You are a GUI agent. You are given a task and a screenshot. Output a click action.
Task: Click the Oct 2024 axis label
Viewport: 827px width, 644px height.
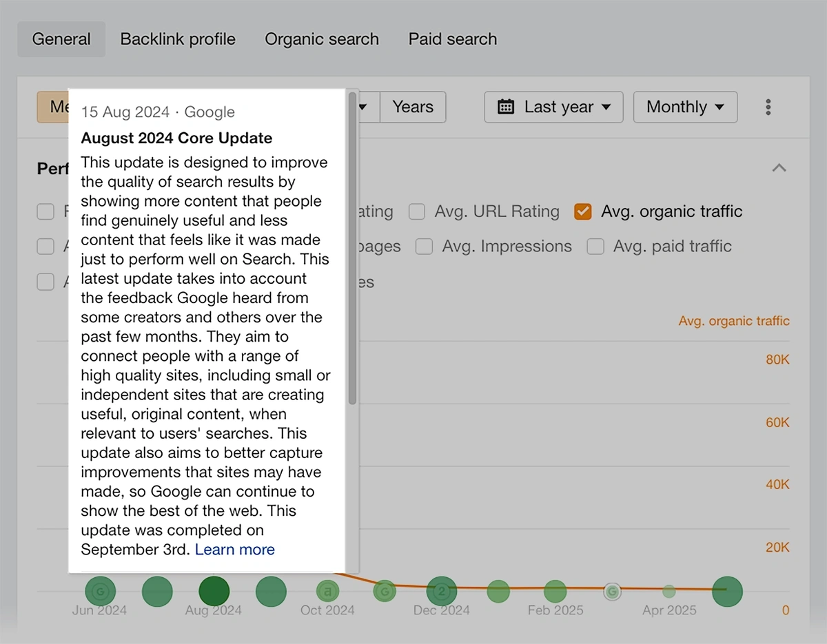(x=327, y=610)
